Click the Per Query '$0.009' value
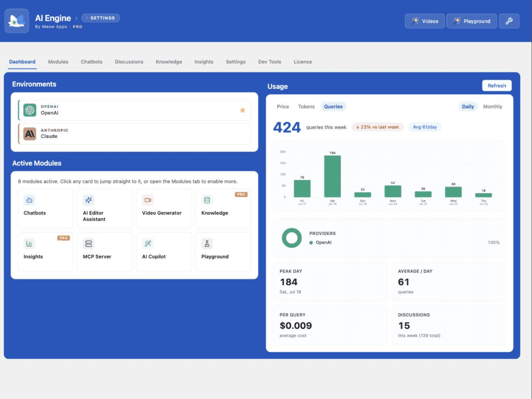 (x=296, y=326)
